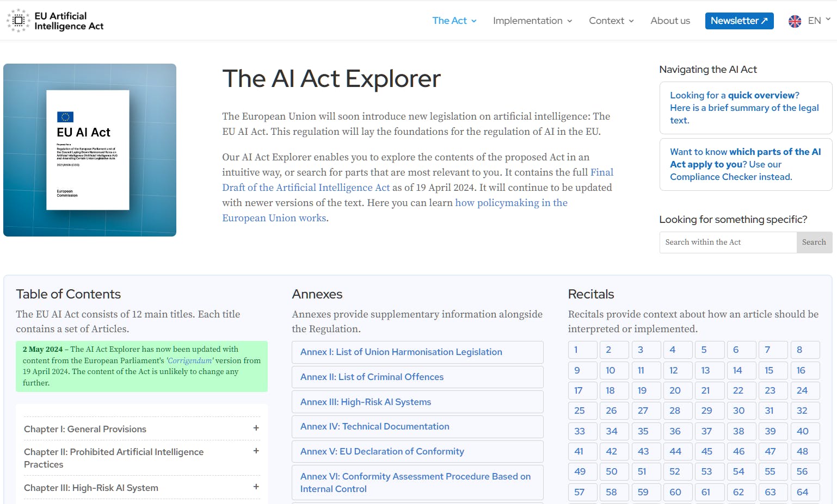Viewport: 837px width, 504px height.
Task: Open Annex VI: Conformity Assessment Procedure
Action: [417, 483]
